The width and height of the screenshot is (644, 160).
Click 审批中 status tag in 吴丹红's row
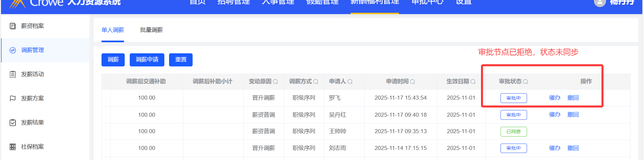coord(514,115)
